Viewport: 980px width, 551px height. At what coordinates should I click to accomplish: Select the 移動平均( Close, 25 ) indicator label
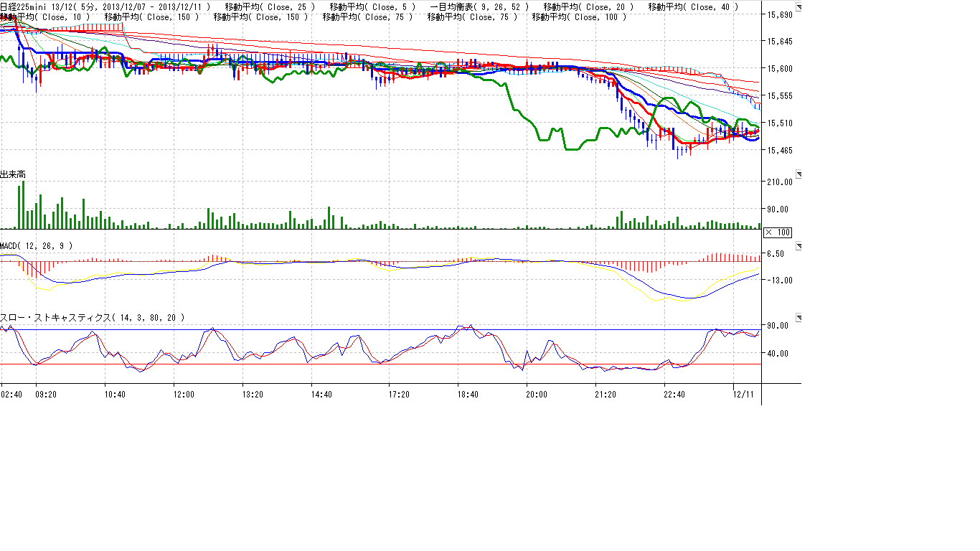[x=269, y=7]
